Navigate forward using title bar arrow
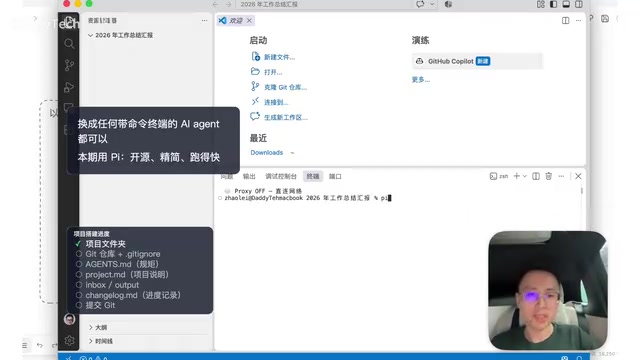This screenshot has height=360, width=640. pos(228,4)
